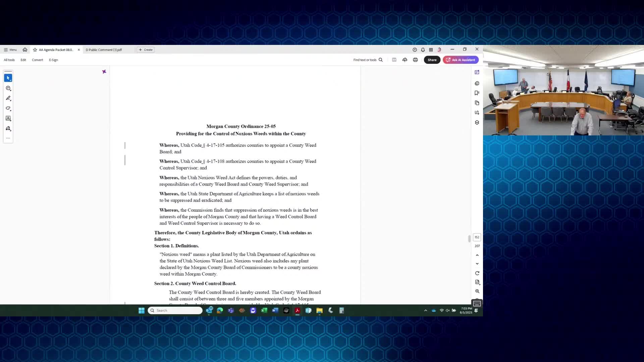Screen dimensions: 644x362
Task: Click the Share button
Action: 432,60
